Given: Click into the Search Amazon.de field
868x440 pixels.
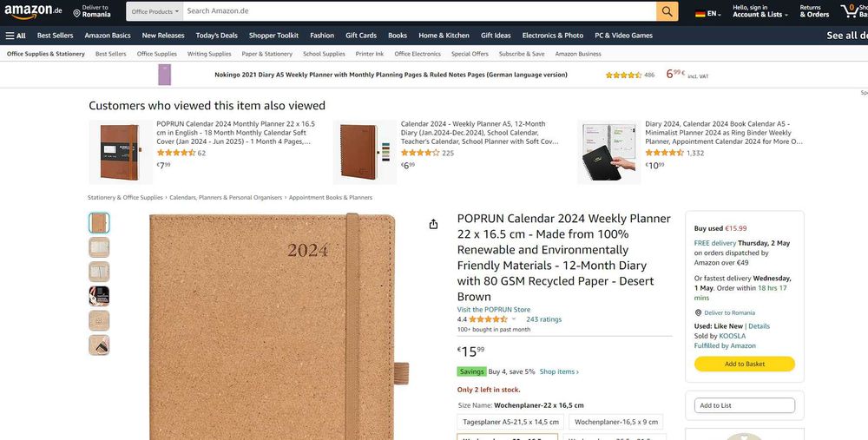Looking at the screenshot, I should point(419,11).
